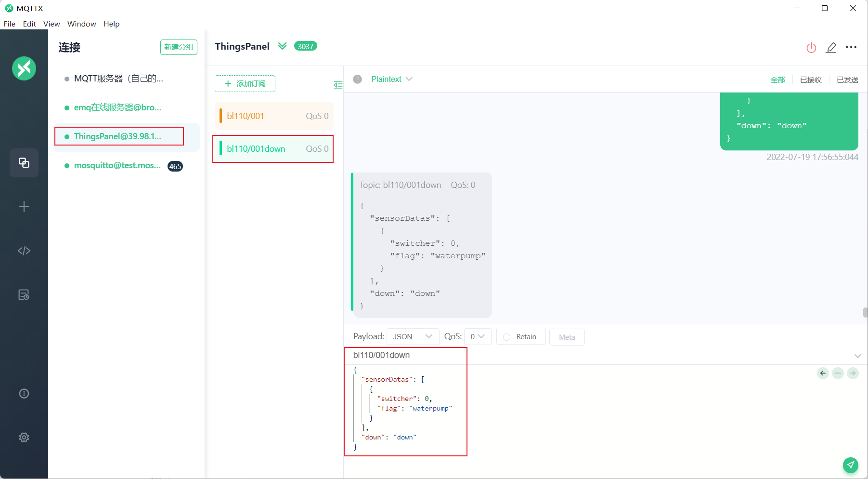Screen dimensions: 868x479
Task: Click the 3037 message count badge
Action: click(x=306, y=46)
